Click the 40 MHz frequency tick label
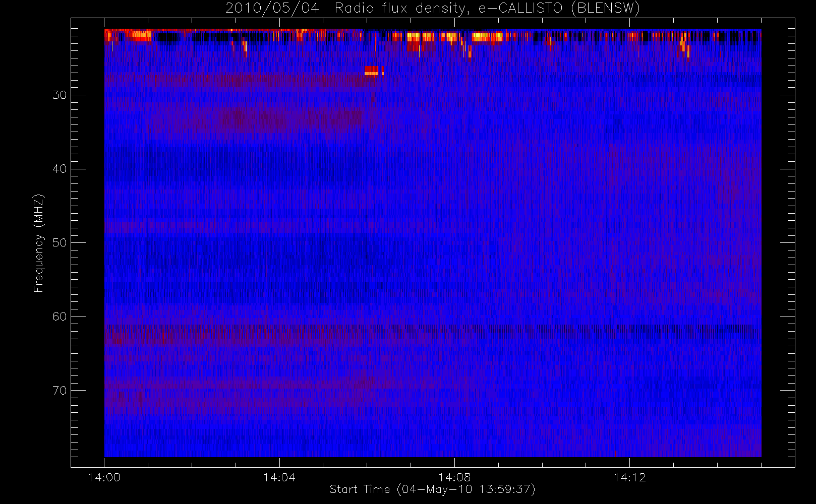Viewport: 816px width, 504px height. click(x=60, y=169)
